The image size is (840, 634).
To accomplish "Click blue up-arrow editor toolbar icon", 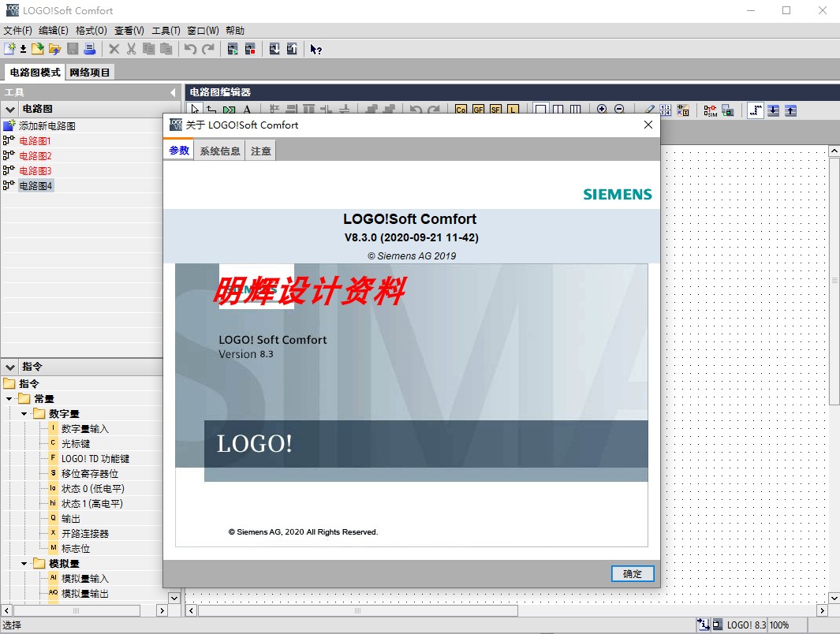I will pyautogui.click(x=791, y=110).
